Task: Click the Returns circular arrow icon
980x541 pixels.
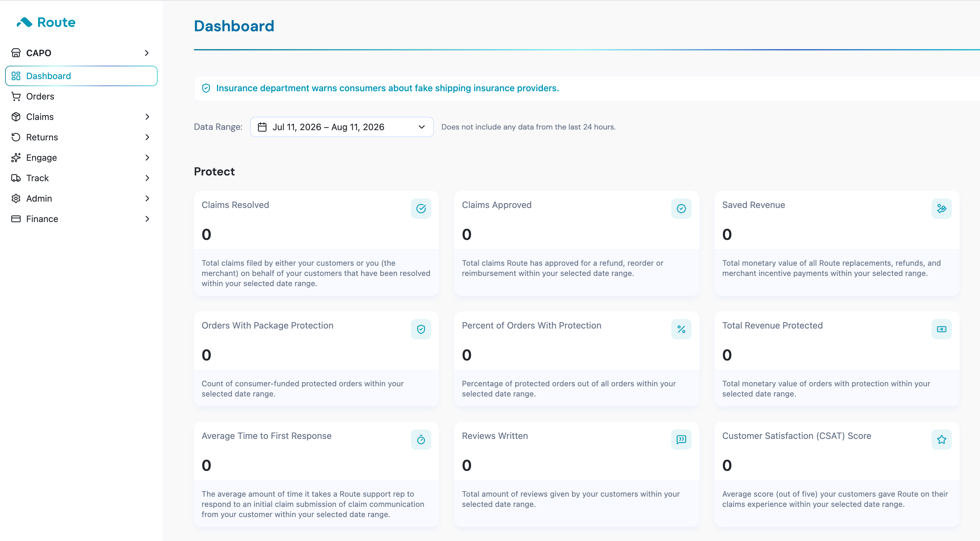Action: [x=16, y=137]
